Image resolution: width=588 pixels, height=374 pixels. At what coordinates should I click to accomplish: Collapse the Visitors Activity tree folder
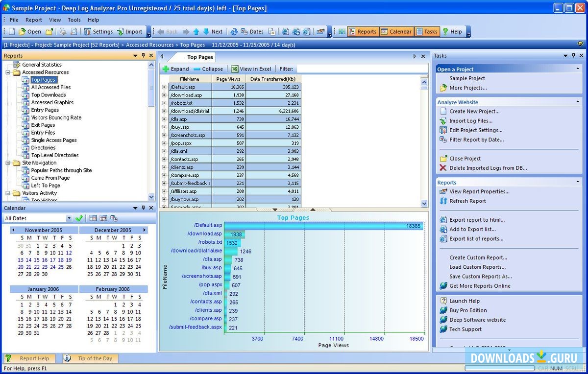pos(8,193)
